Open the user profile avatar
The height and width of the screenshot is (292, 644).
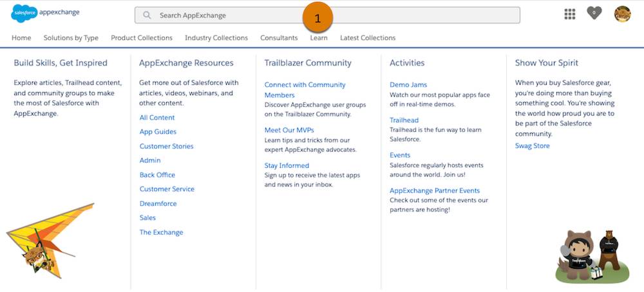click(x=622, y=14)
